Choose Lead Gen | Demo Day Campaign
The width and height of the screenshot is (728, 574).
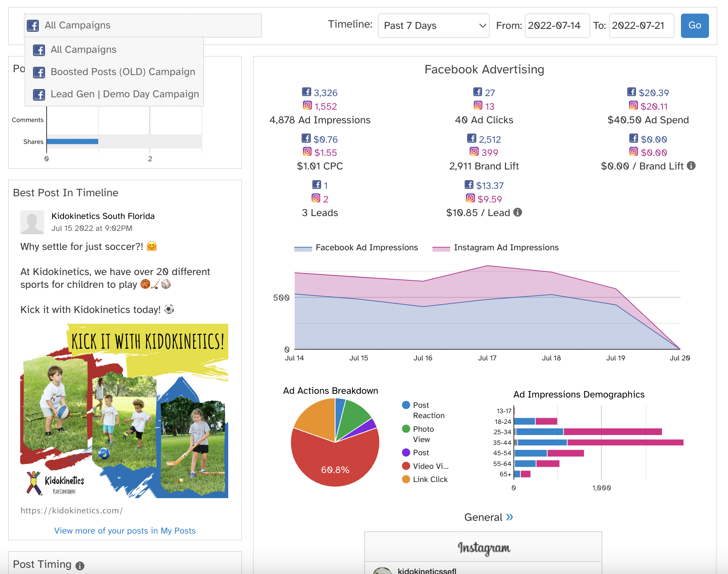pos(114,94)
